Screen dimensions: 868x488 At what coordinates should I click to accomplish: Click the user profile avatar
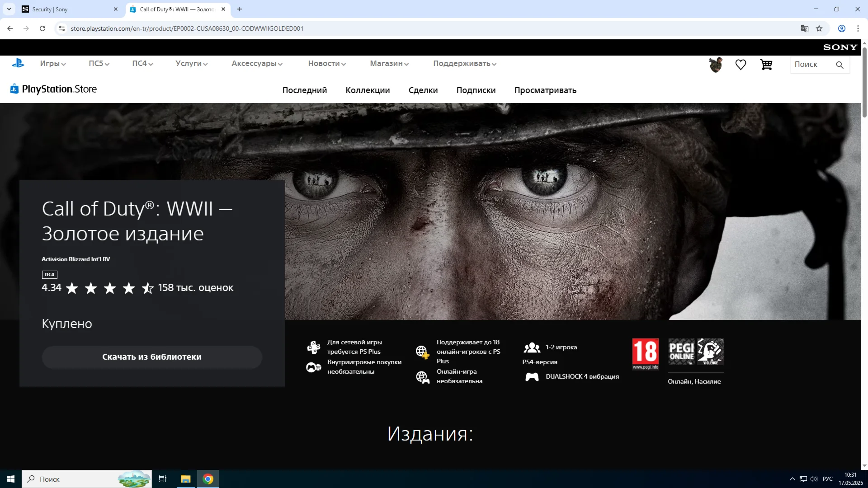[716, 65]
